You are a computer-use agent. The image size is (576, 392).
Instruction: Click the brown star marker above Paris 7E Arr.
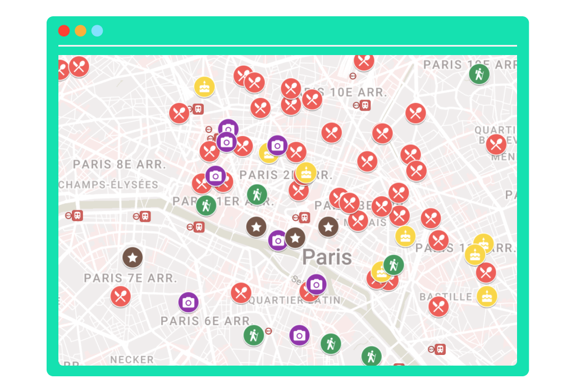click(132, 258)
